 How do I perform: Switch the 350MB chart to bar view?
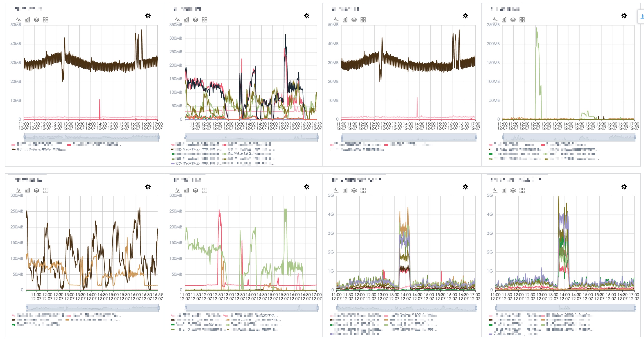tap(186, 20)
